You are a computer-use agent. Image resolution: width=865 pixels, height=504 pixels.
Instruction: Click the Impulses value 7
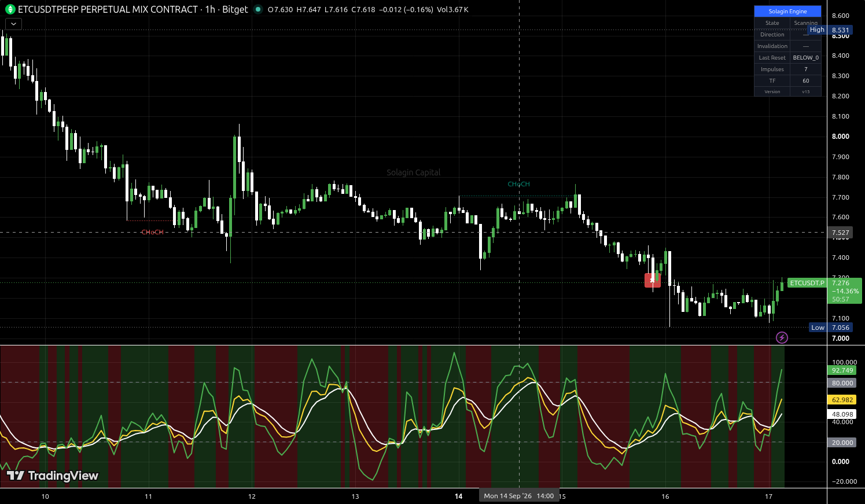tap(806, 69)
